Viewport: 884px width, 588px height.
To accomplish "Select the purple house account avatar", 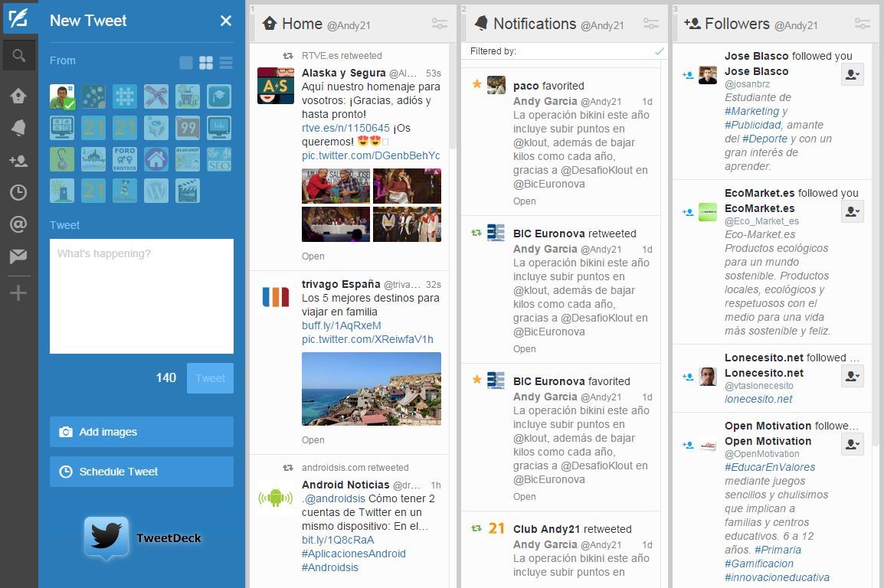I will (x=156, y=159).
